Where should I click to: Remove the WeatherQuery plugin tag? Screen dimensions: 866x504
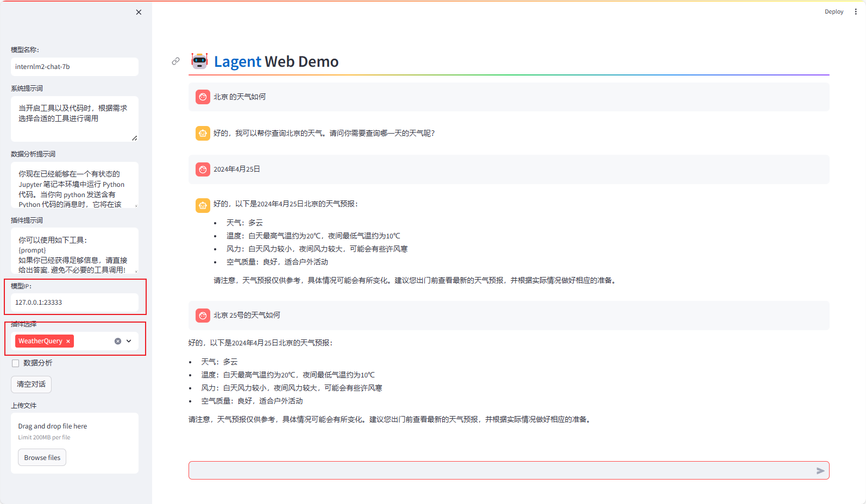[68, 341]
